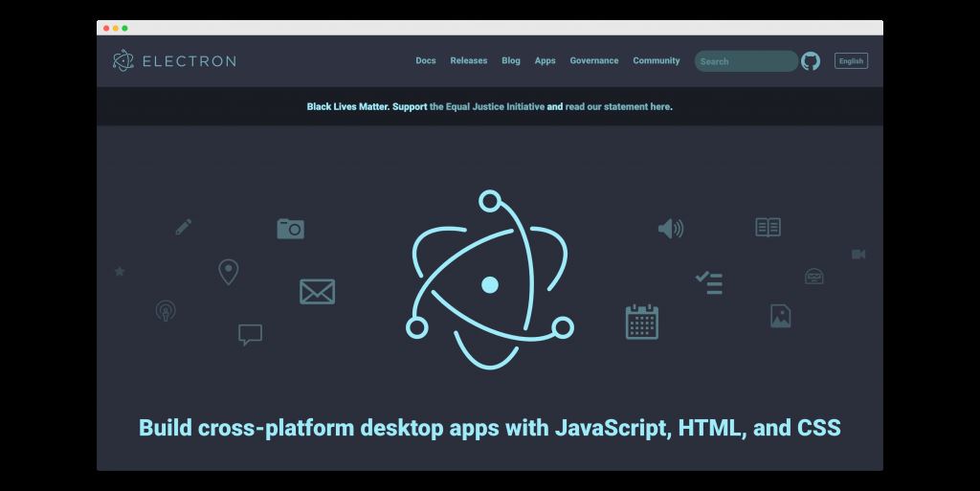This screenshot has width=980, height=491.
Task: Click the podcast broadcast icon
Action: [x=166, y=310]
